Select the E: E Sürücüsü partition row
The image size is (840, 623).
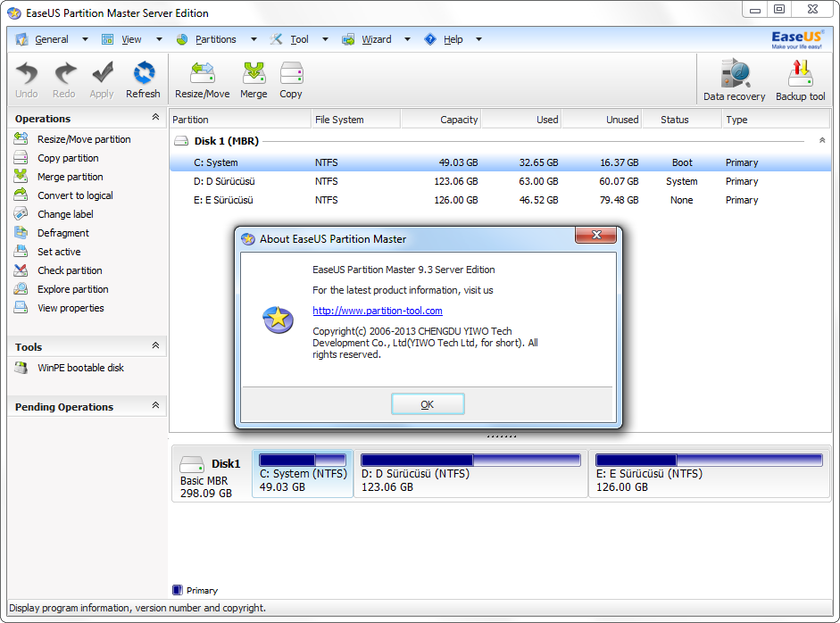point(501,200)
